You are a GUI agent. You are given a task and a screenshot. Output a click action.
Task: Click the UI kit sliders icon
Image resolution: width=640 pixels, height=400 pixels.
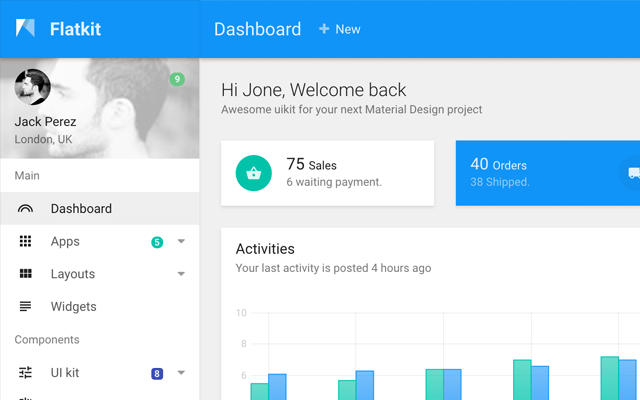pos(26,373)
